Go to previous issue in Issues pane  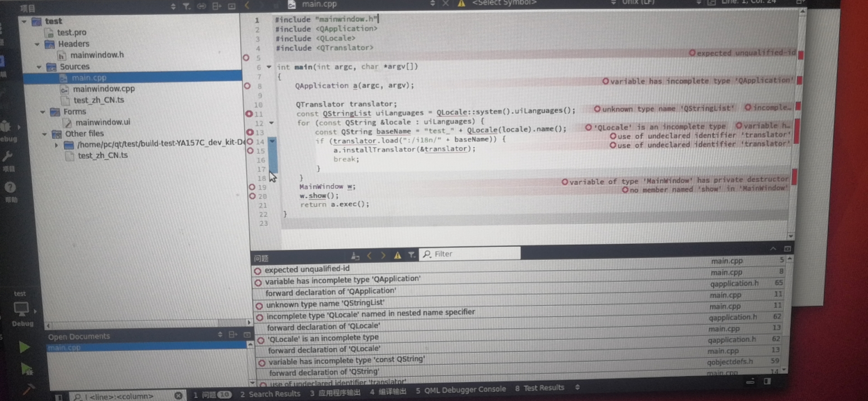pos(369,256)
